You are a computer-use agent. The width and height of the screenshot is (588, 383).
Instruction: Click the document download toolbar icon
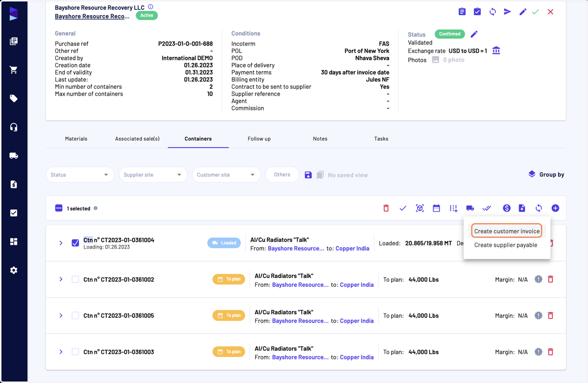tap(522, 208)
